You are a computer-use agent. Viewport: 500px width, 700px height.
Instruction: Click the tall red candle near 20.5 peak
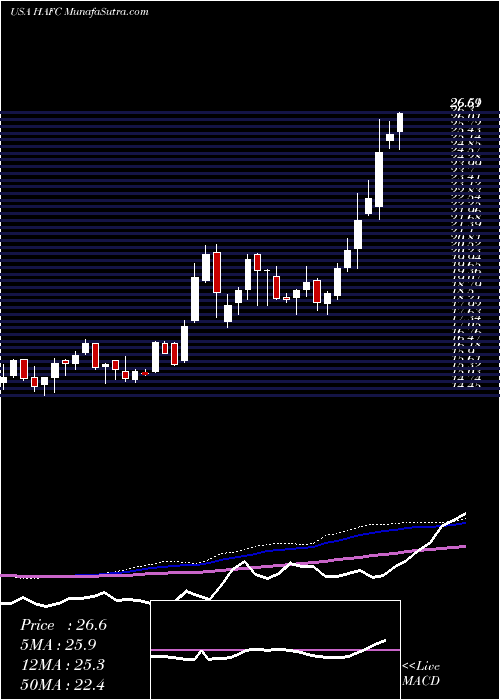click(217, 272)
